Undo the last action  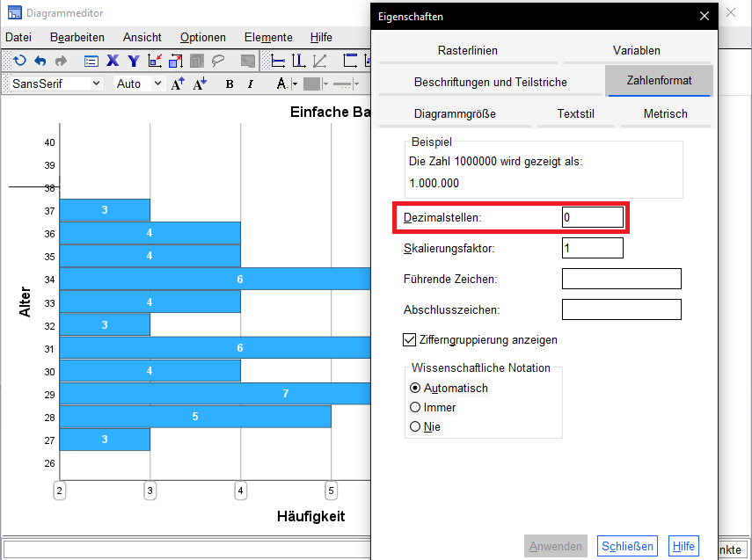tap(40, 61)
